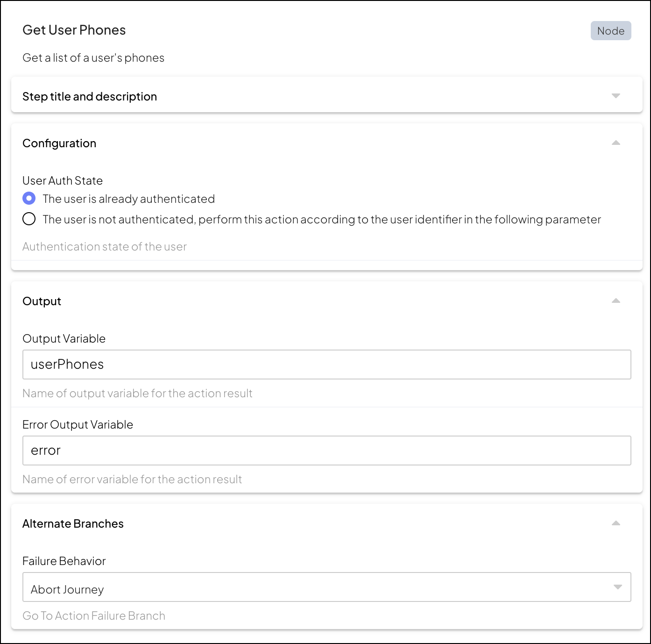Click the Configuration section heading
Screen dimensions: 651x644
59,143
